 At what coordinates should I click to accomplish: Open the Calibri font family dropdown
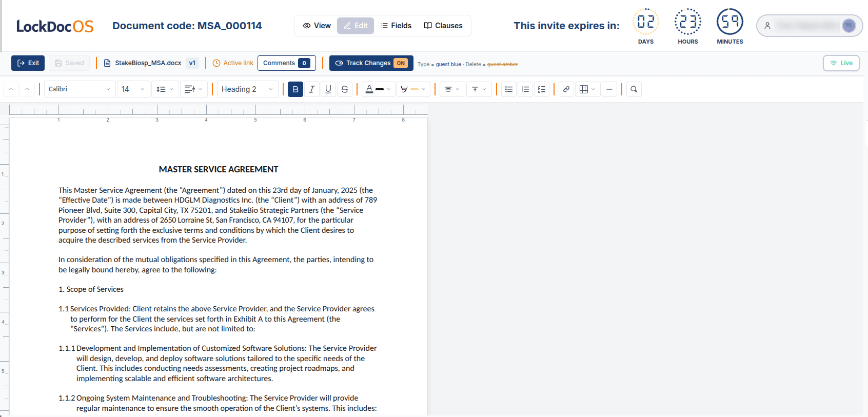79,89
